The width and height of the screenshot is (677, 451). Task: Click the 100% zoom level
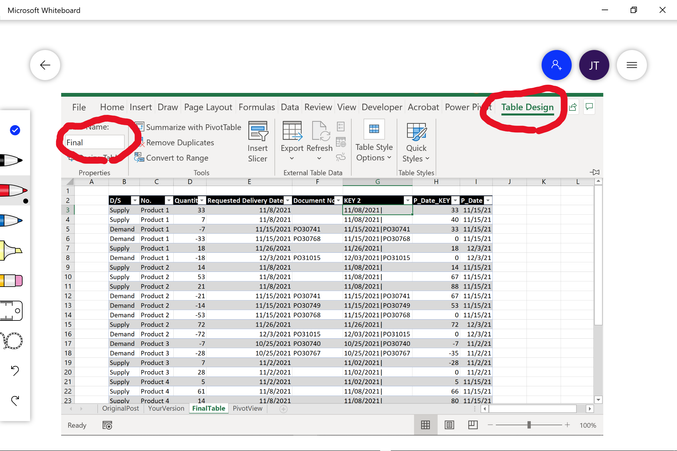point(588,426)
